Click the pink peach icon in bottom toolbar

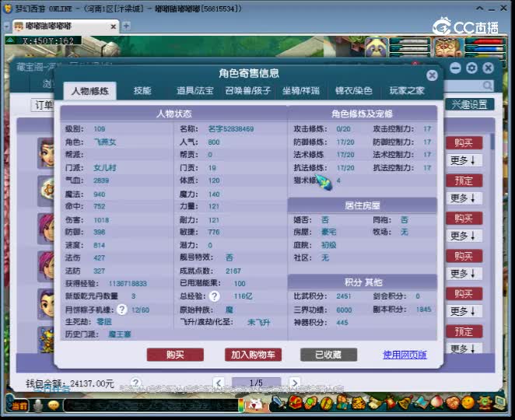[437, 403]
